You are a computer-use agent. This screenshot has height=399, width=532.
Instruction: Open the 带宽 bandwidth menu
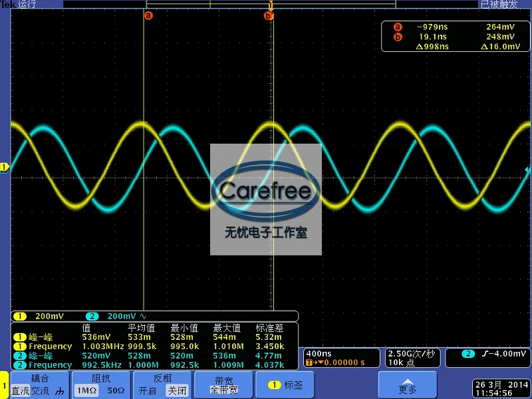(223, 386)
